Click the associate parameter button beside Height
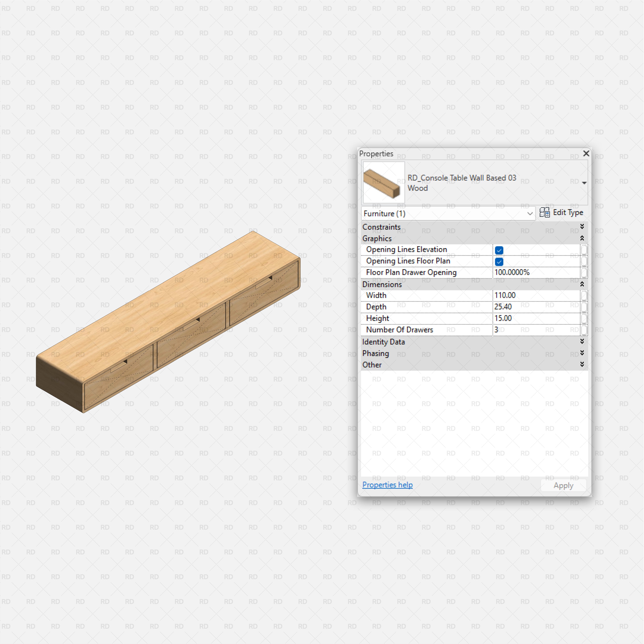This screenshot has width=644, height=644. 584,318
